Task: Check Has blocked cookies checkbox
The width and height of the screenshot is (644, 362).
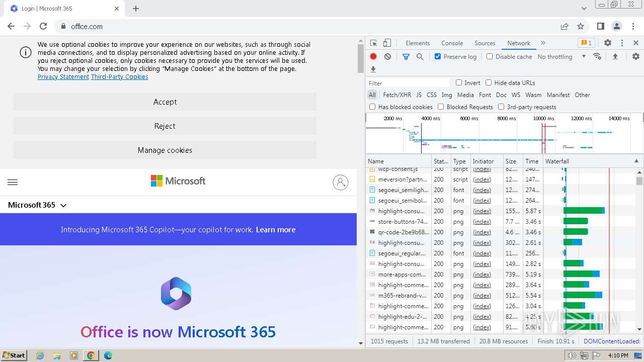Action: coord(372,107)
